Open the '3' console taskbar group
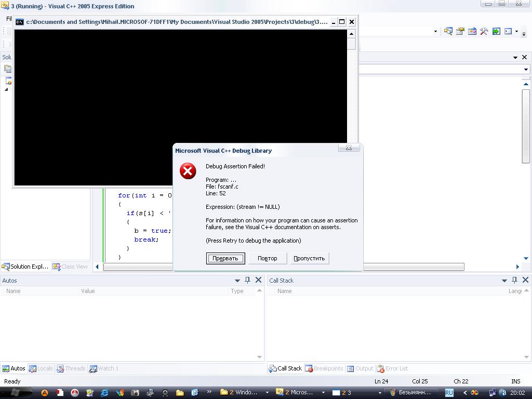The image size is (532, 399). [356, 393]
